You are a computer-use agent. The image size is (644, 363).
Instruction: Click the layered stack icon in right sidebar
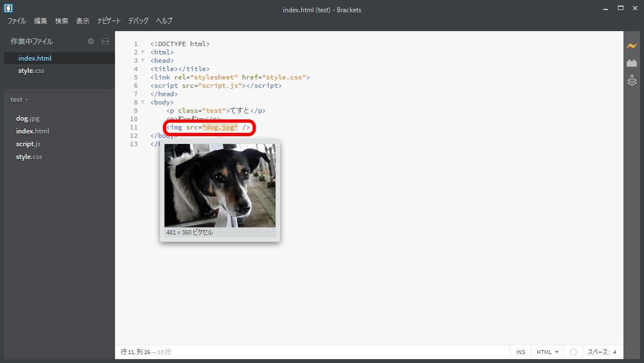631,81
